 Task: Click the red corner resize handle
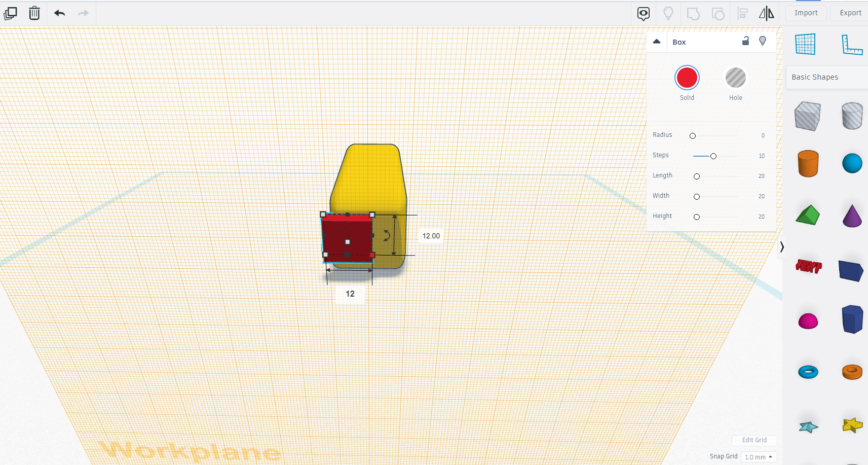[372, 256]
